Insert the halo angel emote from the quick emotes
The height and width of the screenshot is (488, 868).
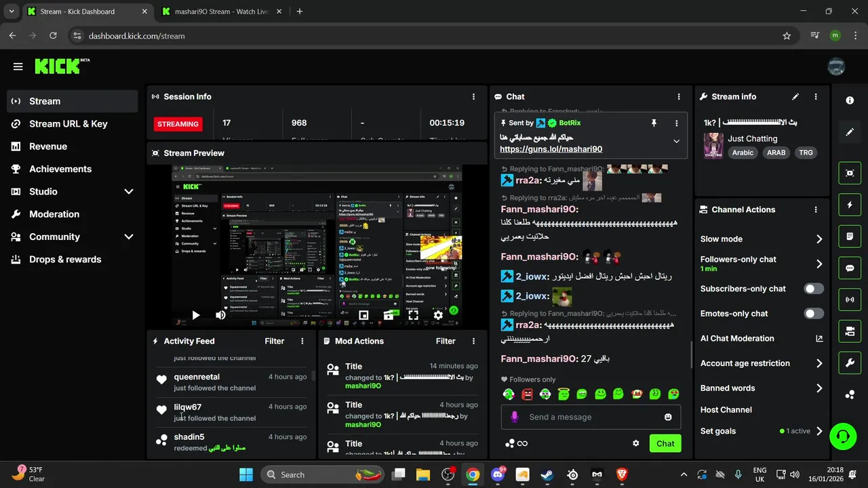[564, 394]
